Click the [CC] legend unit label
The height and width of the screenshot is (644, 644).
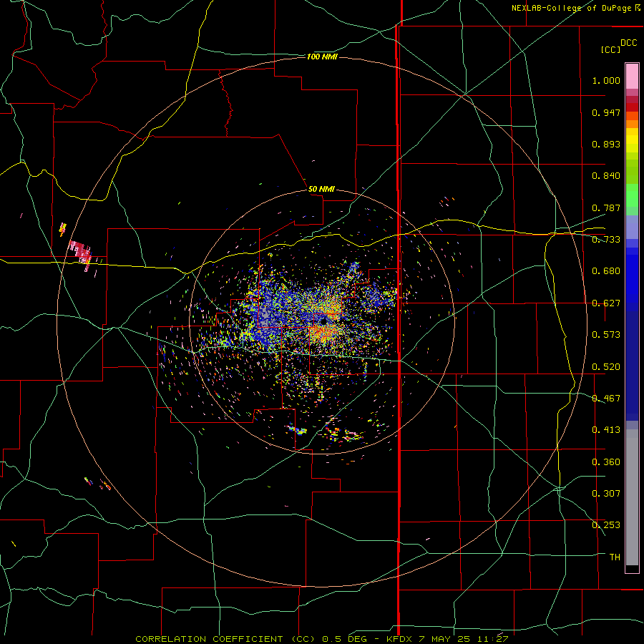click(610, 49)
